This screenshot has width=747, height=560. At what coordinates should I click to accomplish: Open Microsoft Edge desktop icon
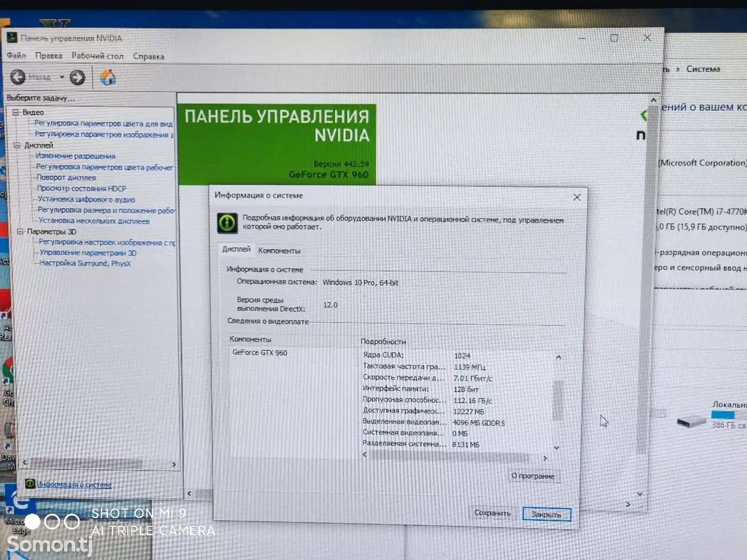19,509
